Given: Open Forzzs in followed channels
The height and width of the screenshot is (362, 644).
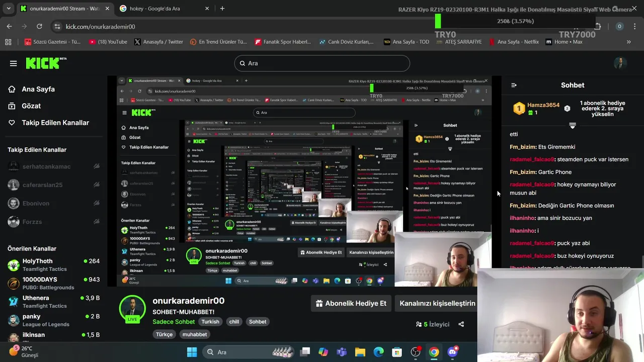Looking at the screenshot, I should tap(54, 222).
